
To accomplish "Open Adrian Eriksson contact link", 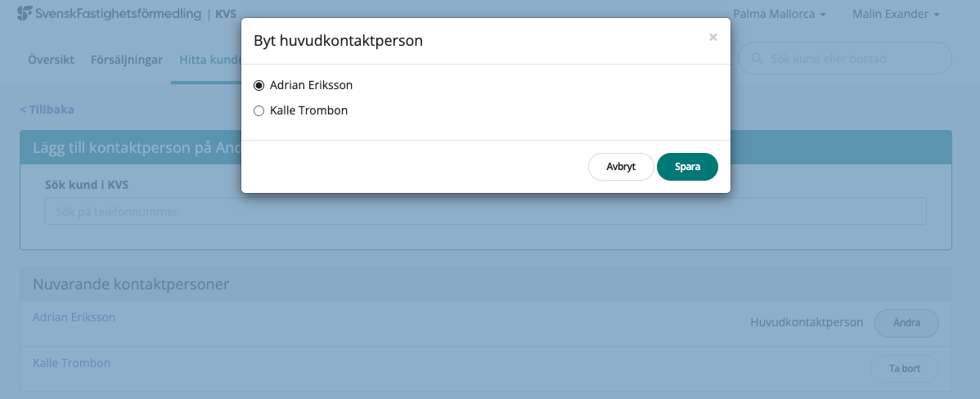I will click(74, 317).
